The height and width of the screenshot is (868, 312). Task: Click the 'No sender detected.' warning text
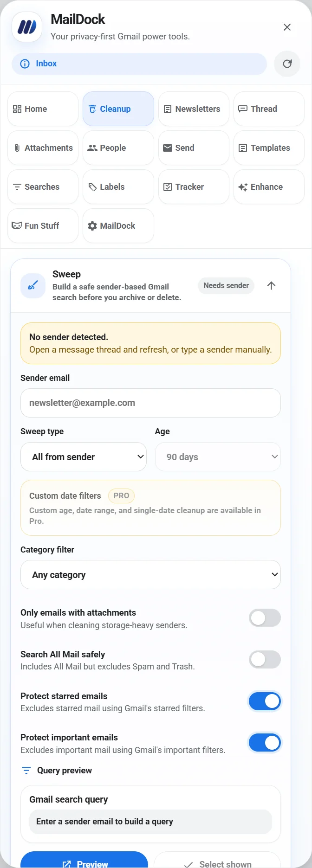point(69,337)
